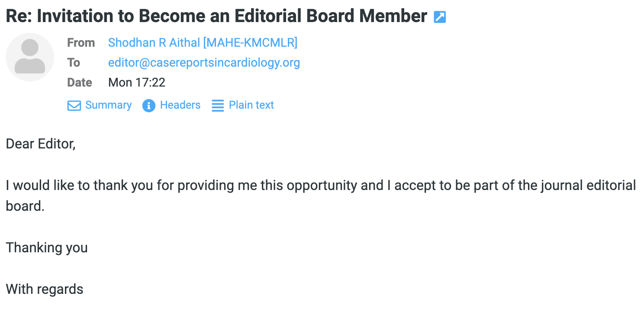Click the Mon 17:22 date value
The height and width of the screenshot is (309, 644).
[x=137, y=83]
